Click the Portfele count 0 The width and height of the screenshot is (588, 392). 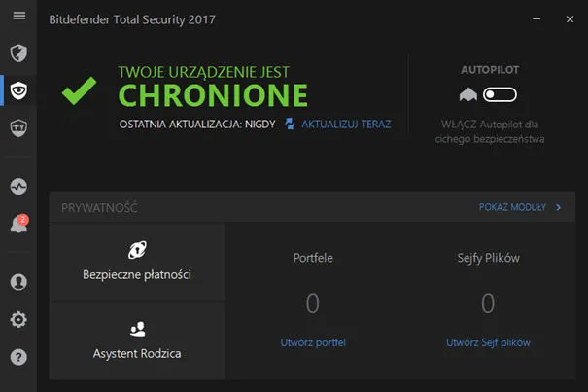312,303
